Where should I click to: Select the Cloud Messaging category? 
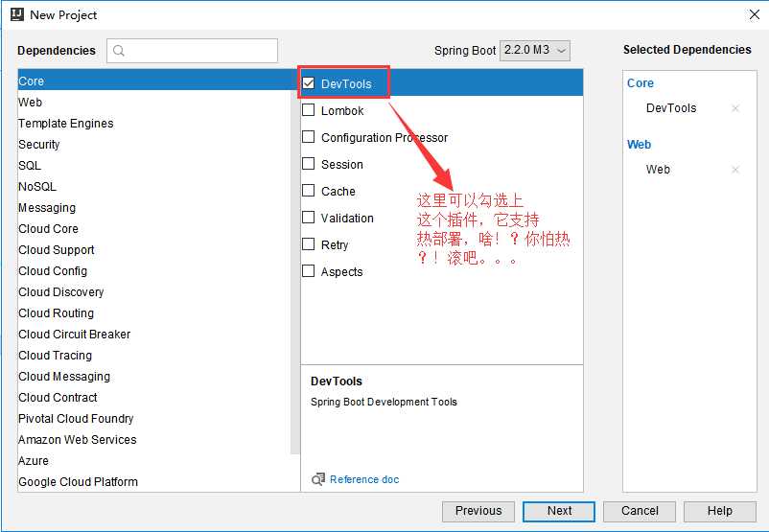click(x=154, y=376)
